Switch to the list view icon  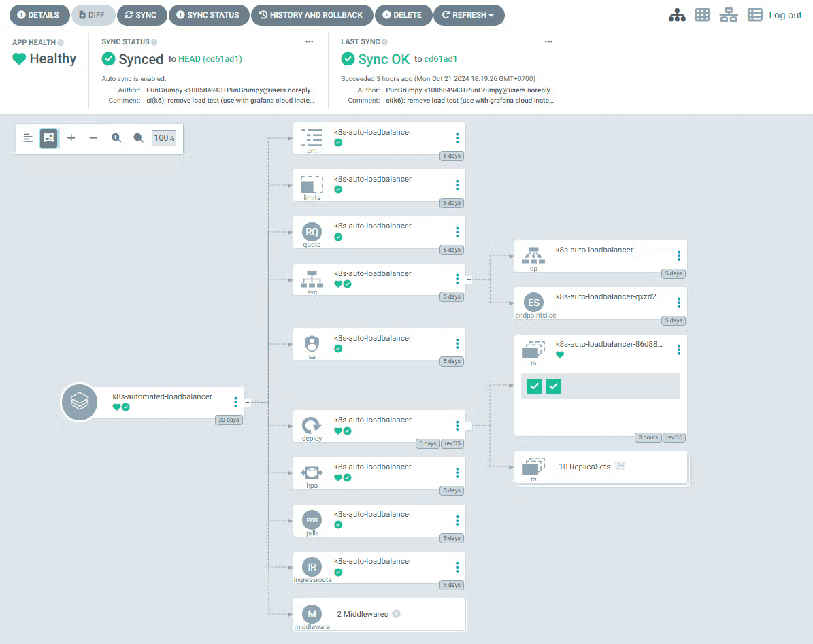(754, 15)
